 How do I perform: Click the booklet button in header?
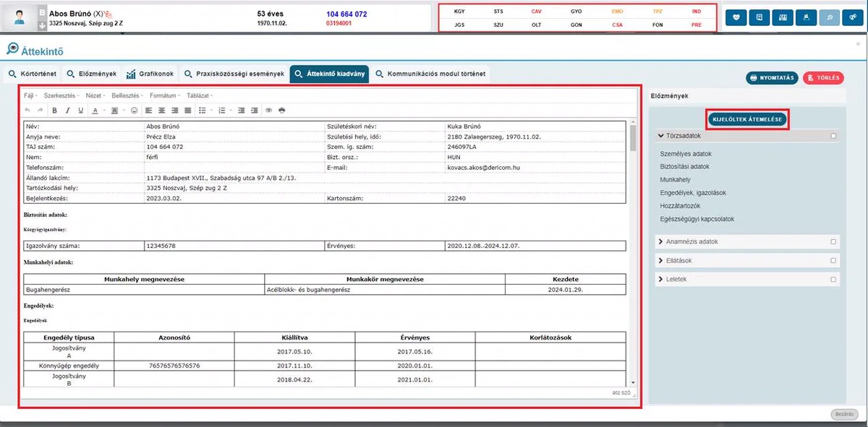coord(783,17)
